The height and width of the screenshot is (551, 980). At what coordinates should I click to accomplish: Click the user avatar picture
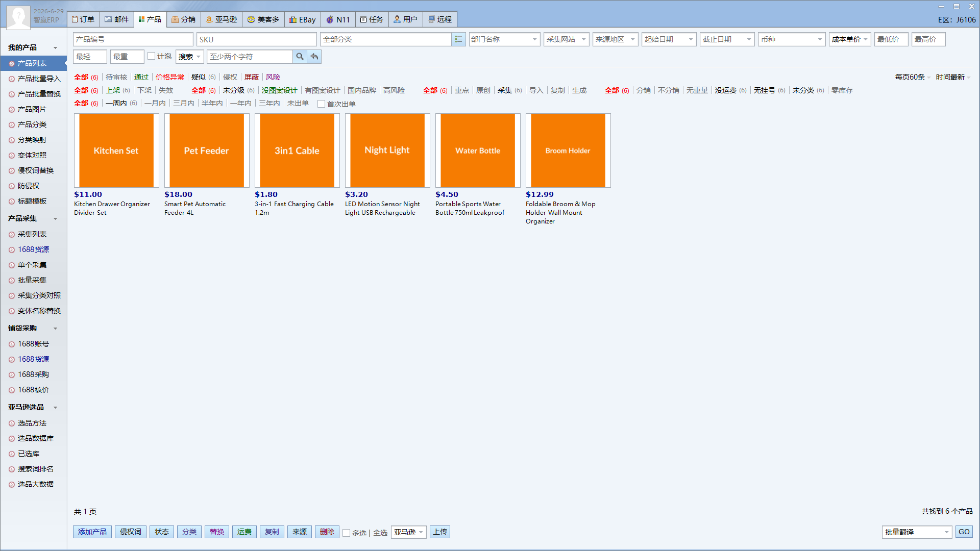[x=18, y=16]
